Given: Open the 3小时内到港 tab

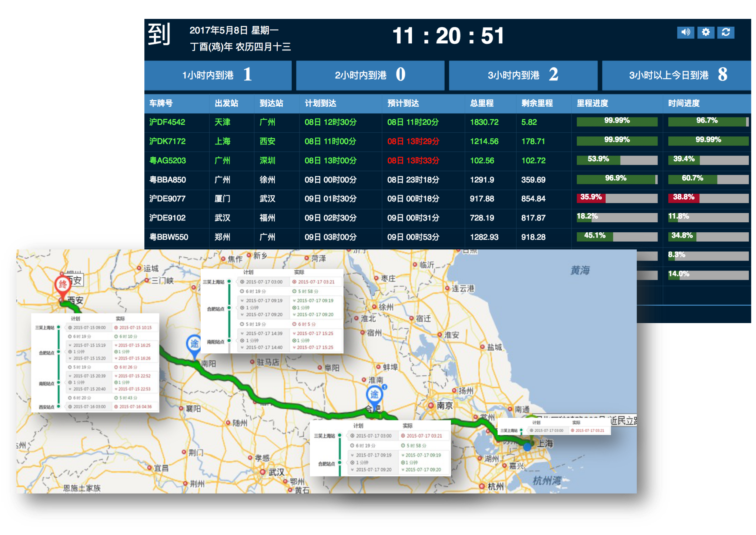Looking at the screenshot, I should pos(523,75).
